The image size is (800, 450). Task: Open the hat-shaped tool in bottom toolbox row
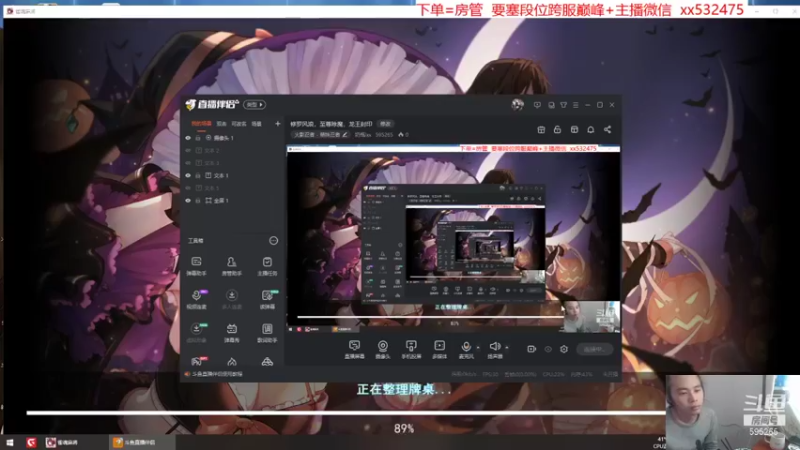(x=267, y=362)
